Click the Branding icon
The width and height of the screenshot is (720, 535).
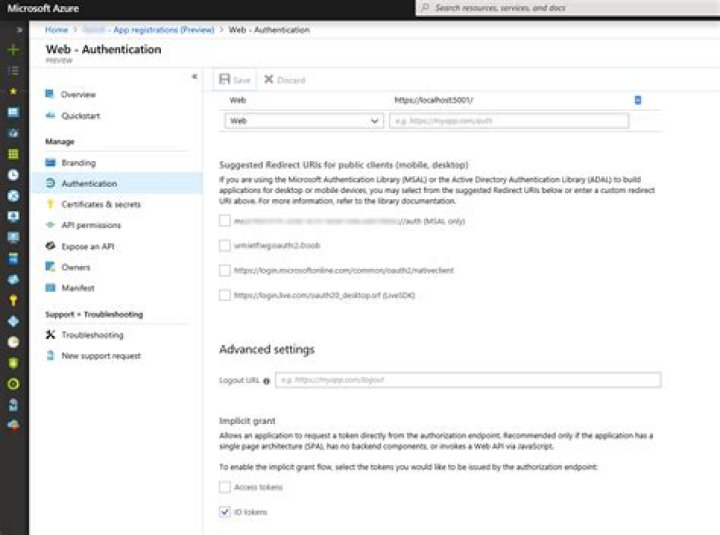[x=50, y=162]
